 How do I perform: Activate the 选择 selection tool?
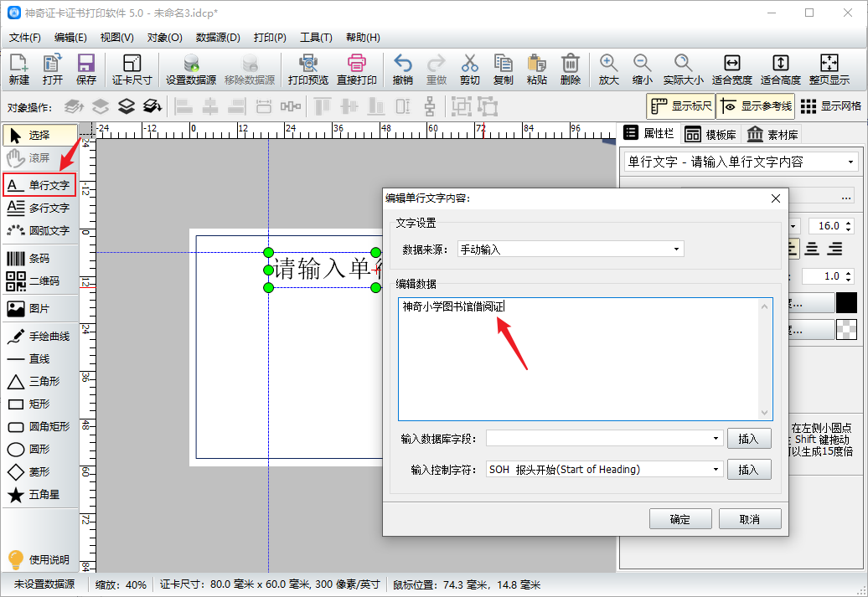coord(40,135)
